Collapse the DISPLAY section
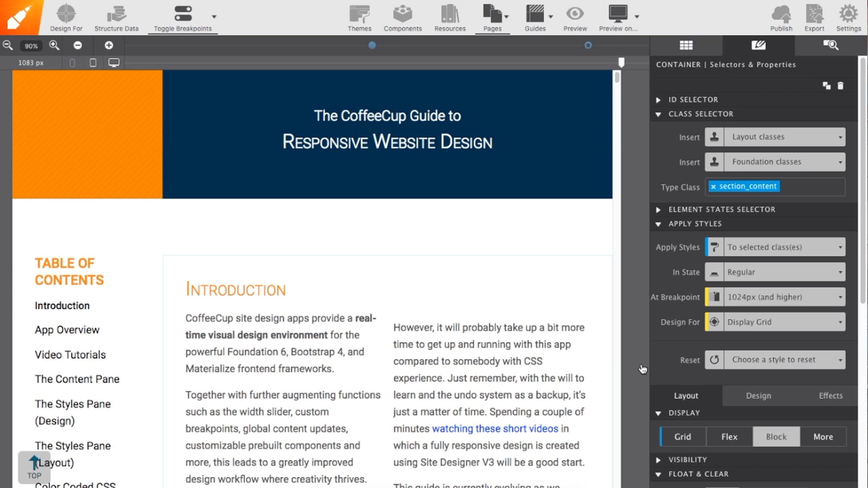868x488 pixels. pyautogui.click(x=658, y=413)
